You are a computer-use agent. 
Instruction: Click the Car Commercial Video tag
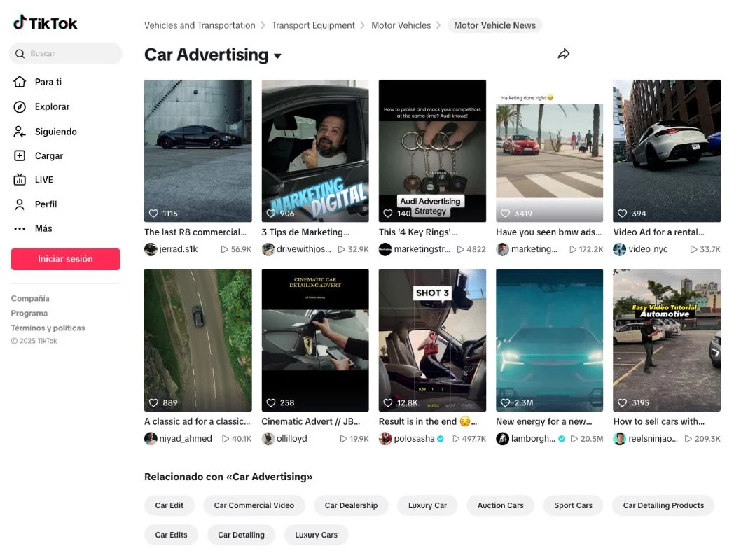pos(254,505)
